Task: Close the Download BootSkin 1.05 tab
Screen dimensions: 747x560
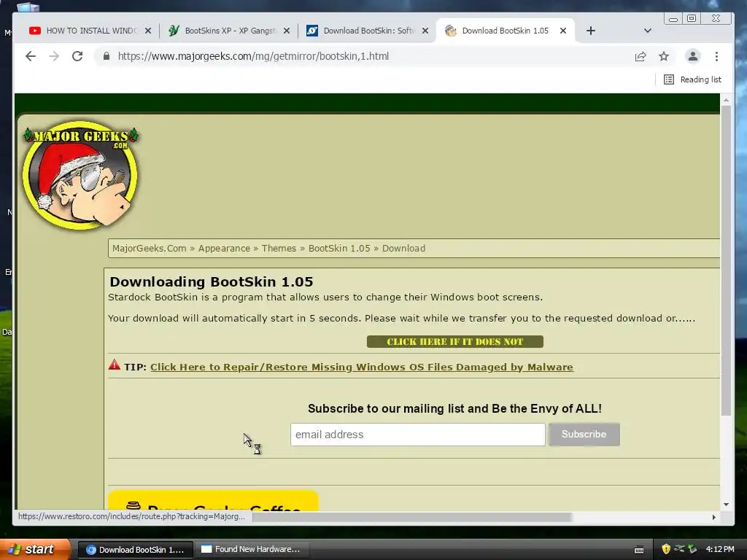Action: tap(563, 31)
